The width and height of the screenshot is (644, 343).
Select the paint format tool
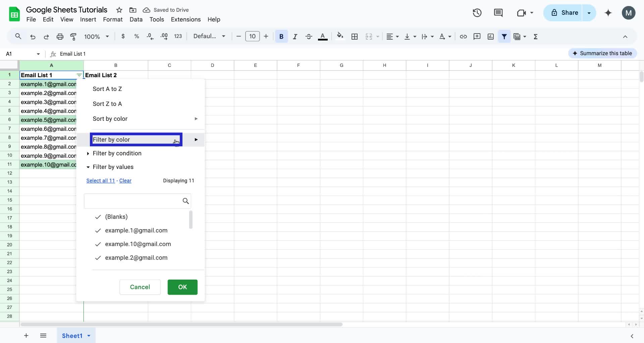(x=73, y=36)
